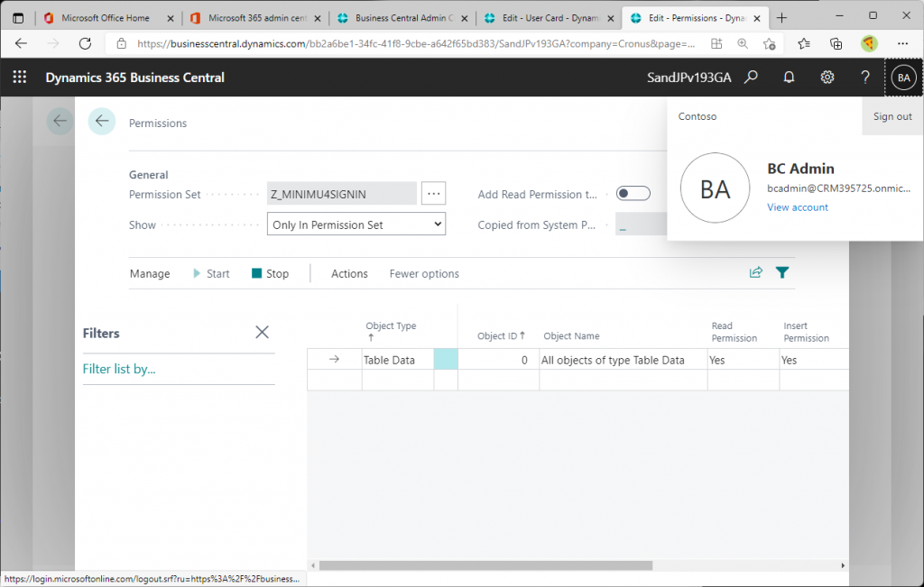Select the Table Data cell

coord(398,360)
